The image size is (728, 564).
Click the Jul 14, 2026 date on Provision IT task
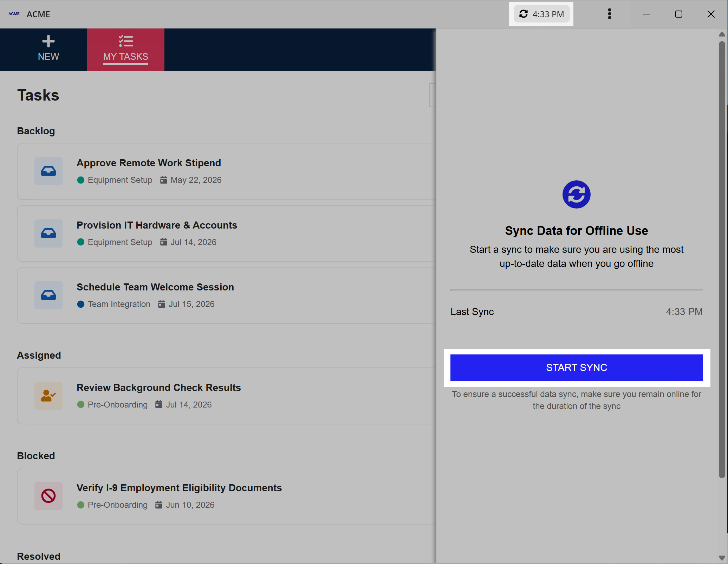click(x=194, y=242)
